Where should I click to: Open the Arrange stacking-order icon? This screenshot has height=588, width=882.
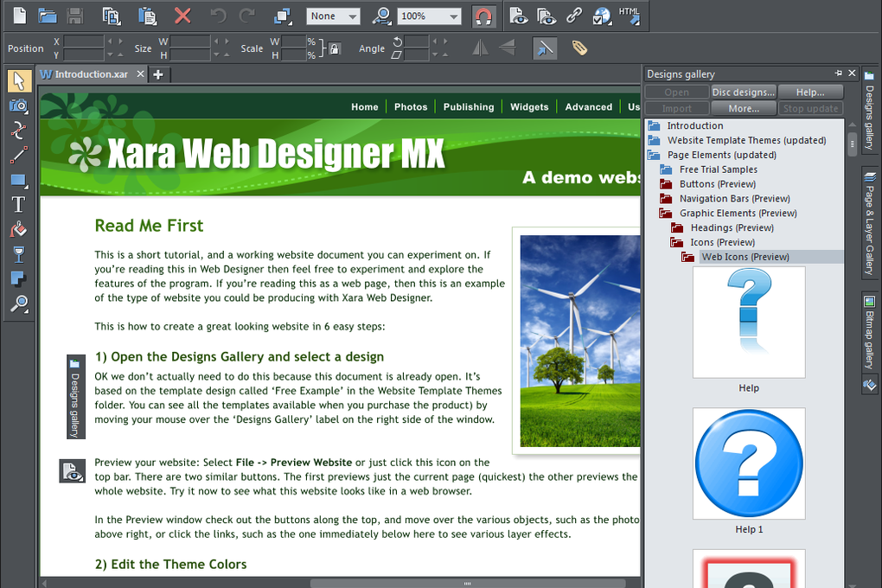[283, 16]
